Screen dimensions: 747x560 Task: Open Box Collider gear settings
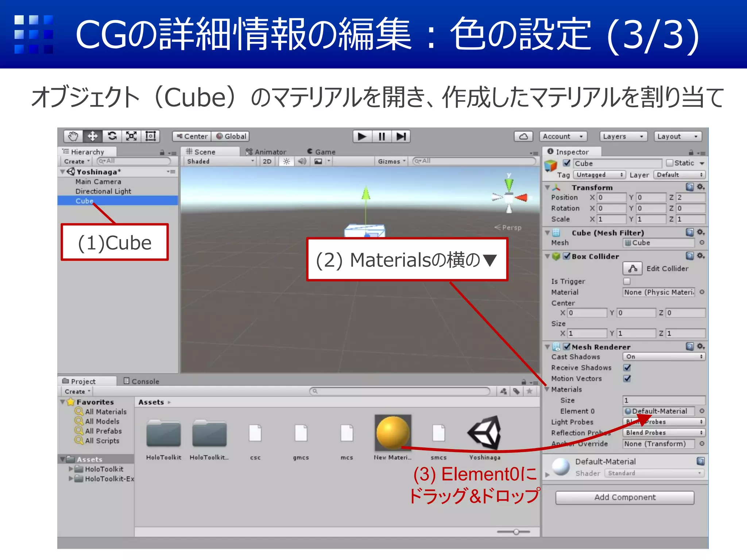coord(701,256)
